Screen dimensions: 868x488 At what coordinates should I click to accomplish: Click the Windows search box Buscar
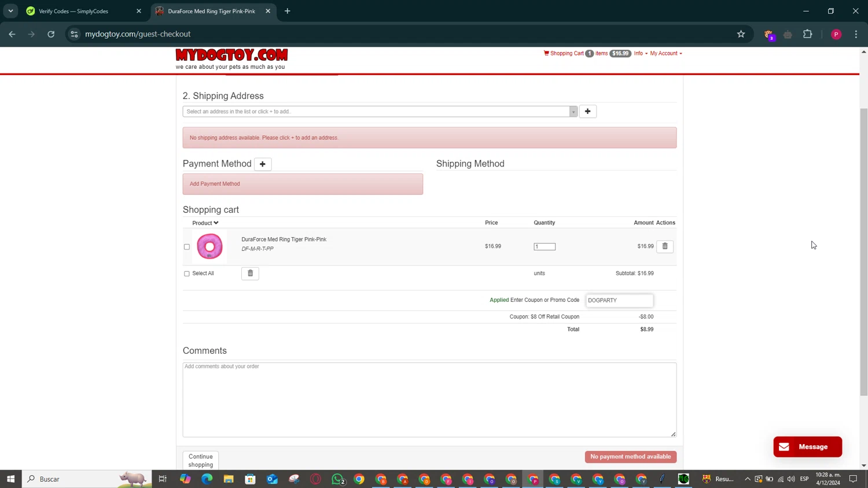coord(87,479)
